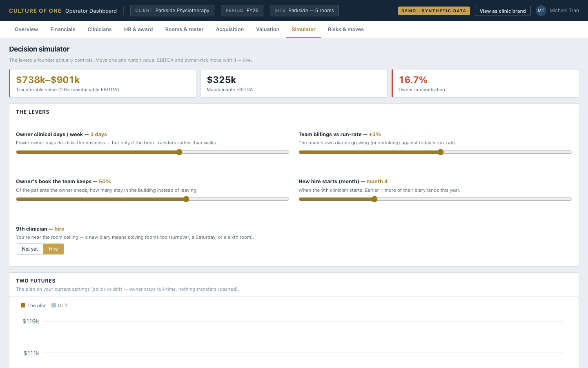Image resolution: width=588 pixels, height=368 pixels.
Task: Select the Simulator tab
Action: coord(303,29)
